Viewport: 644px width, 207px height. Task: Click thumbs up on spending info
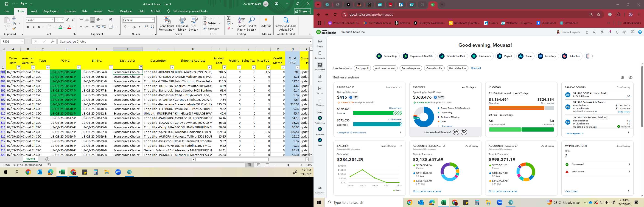click(456, 132)
